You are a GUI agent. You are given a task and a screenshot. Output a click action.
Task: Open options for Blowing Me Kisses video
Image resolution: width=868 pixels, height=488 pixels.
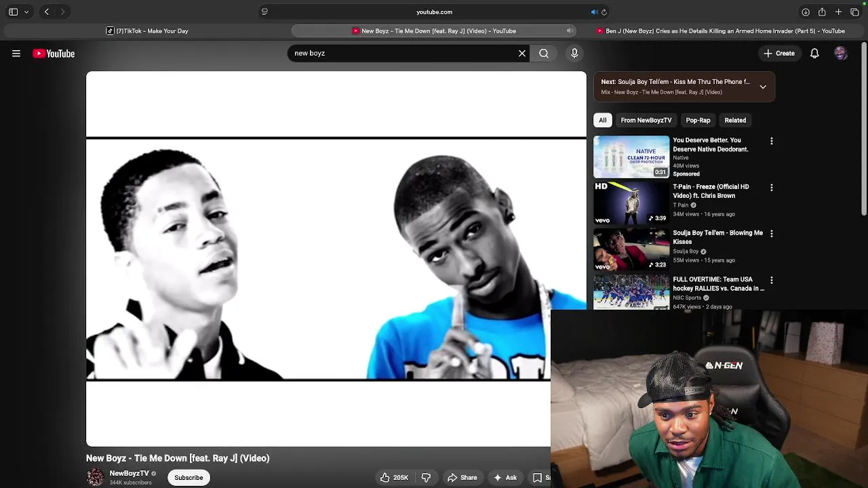pos(771,233)
